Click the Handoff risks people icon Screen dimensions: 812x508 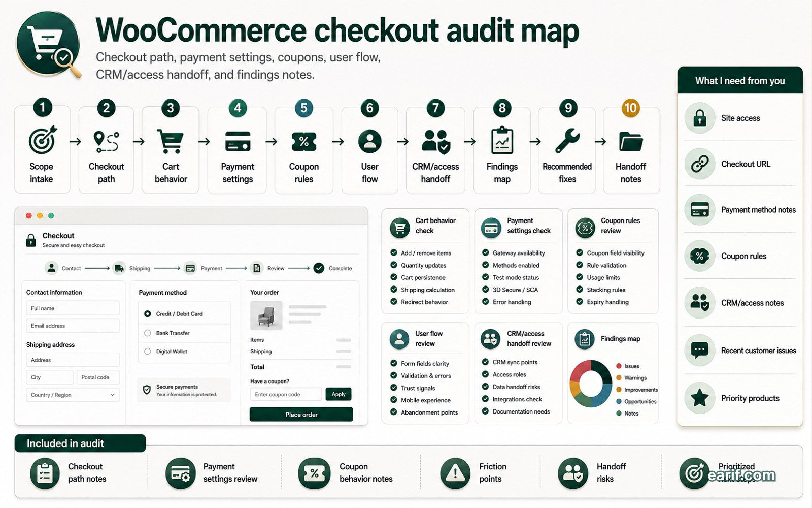pos(573,473)
